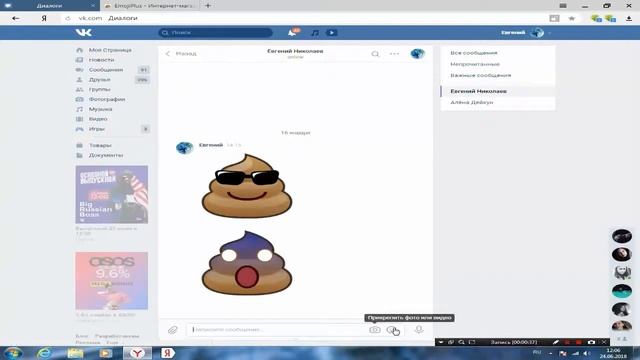
Task: Click the paperclip attachment icon
Action: (x=173, y=330)
